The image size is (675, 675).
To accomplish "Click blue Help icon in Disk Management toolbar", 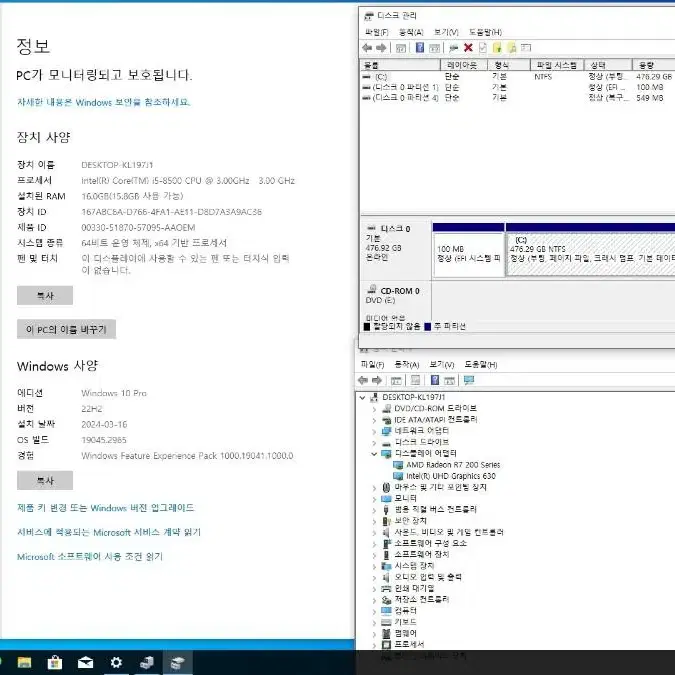I will [420, 48].
